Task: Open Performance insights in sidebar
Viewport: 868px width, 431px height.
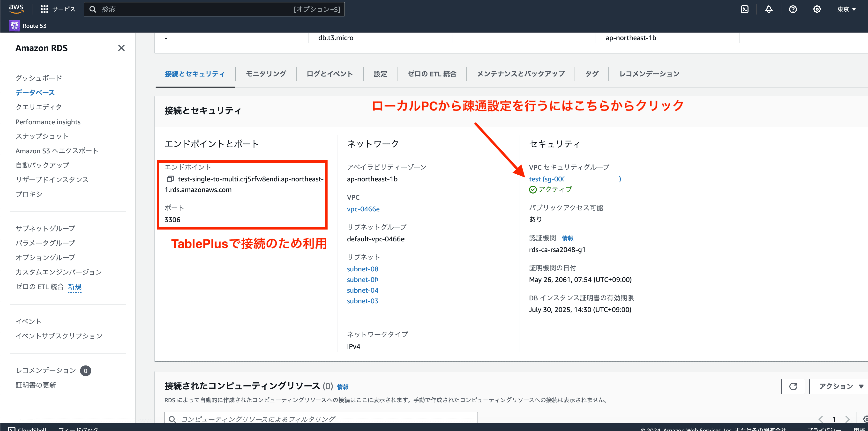Action: coord(48,122)
